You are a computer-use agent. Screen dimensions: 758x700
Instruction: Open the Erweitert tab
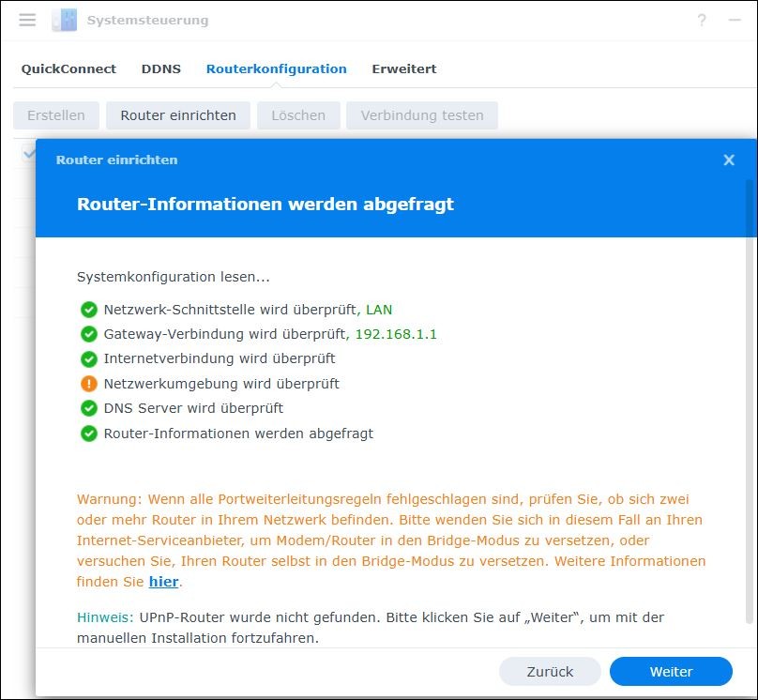point(403,68)
